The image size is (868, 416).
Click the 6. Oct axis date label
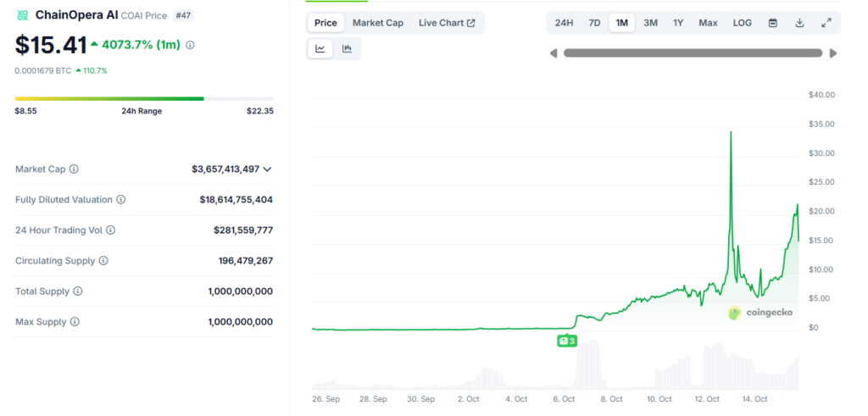(564, 399)
